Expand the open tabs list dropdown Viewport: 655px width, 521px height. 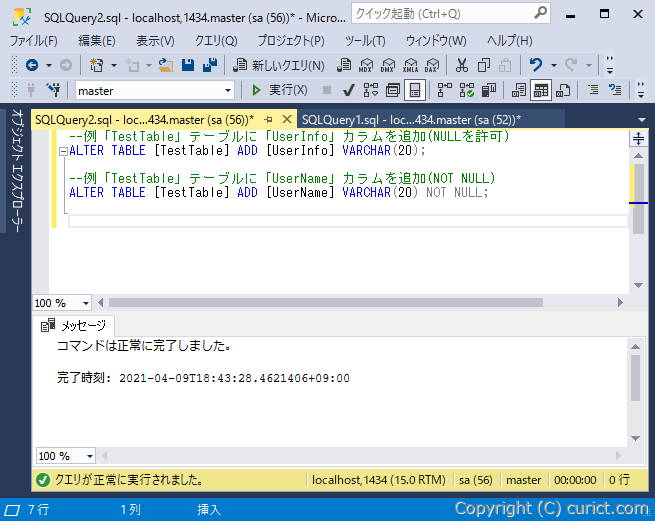[642, 120]
